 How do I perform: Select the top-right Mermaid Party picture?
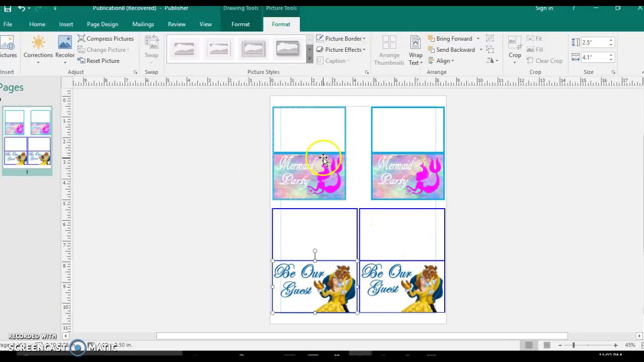point(408,176)
